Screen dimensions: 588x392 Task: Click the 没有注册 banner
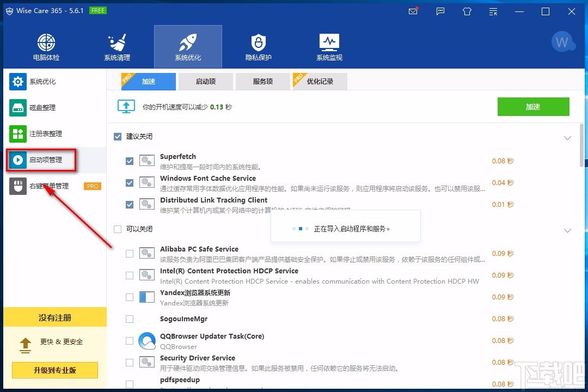[55, 317]
